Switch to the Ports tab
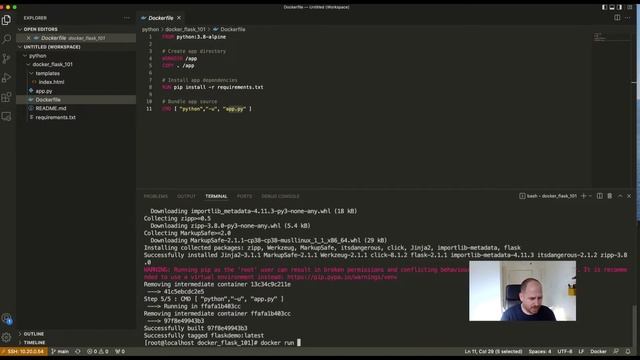 (x=244, y=196)
